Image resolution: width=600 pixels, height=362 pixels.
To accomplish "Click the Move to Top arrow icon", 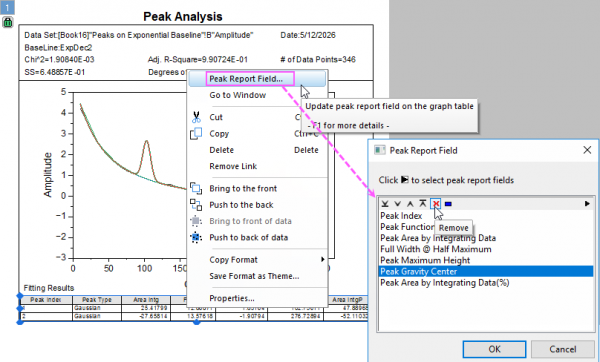I will point(422,204).
